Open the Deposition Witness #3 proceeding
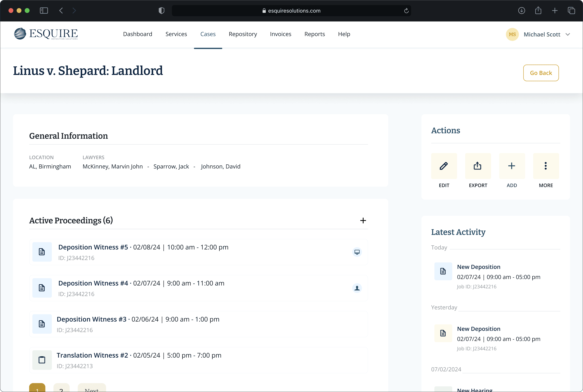 (x=91, y=320)
